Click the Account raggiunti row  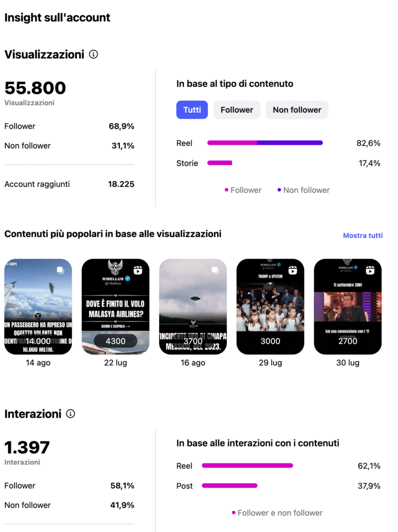(x=69, y=184)
